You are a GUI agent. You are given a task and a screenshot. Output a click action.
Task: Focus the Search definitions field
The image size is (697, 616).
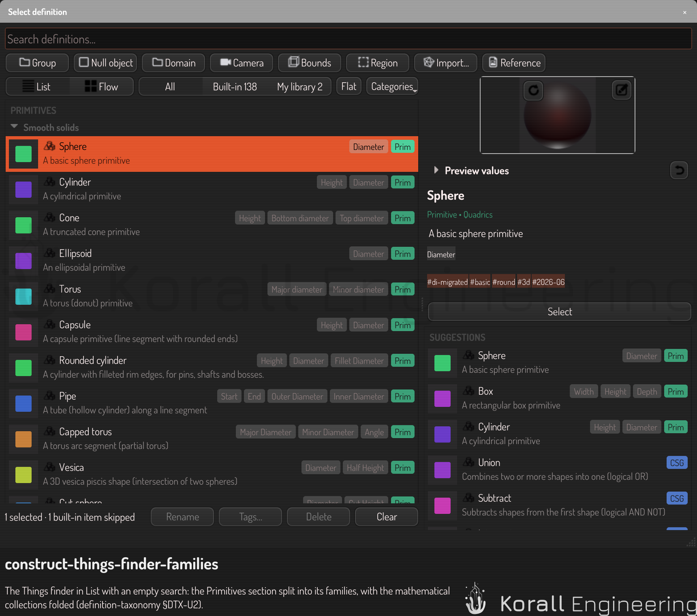point(348,39)
